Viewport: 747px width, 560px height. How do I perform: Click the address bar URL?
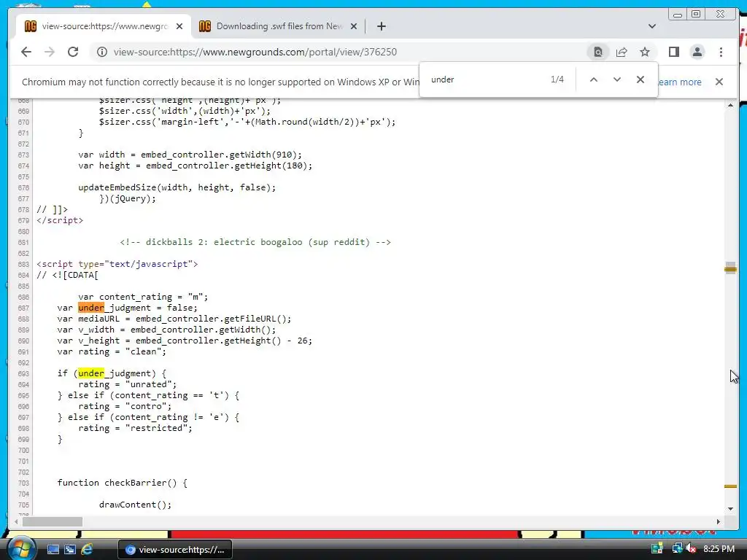(255, 52)
